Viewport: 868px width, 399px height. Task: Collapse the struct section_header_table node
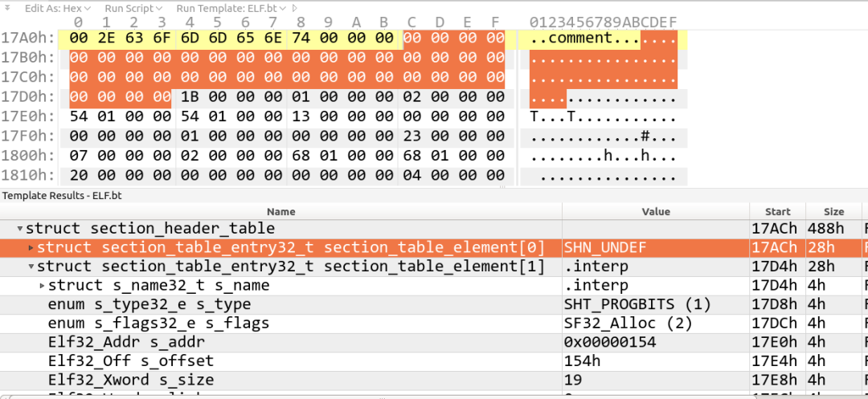pos(20,230)
